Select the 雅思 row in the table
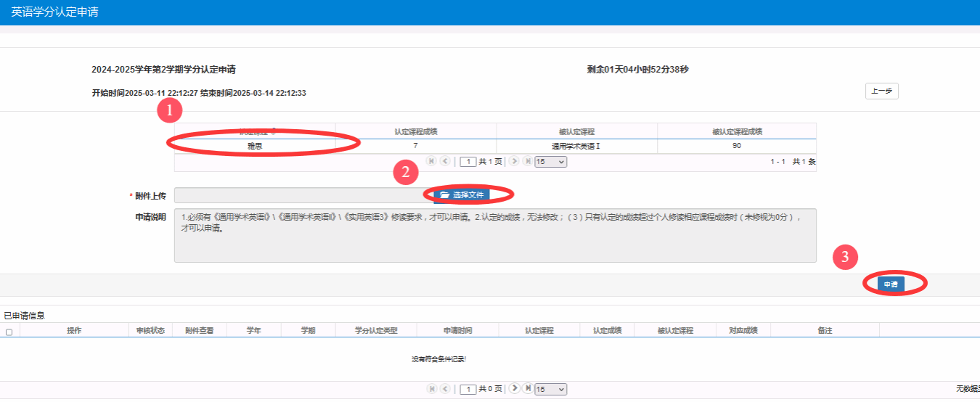This screenshot has width=980, height=402. pos(254,146)
